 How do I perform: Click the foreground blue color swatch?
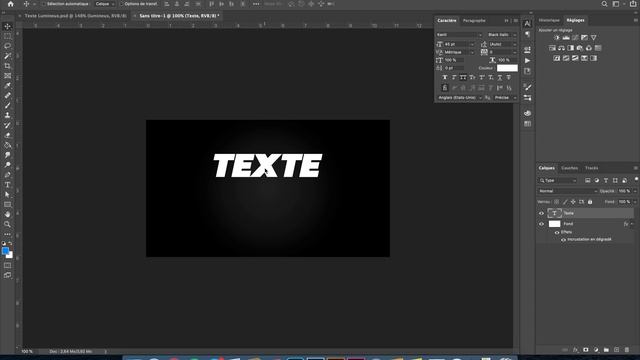pos(5,251)
